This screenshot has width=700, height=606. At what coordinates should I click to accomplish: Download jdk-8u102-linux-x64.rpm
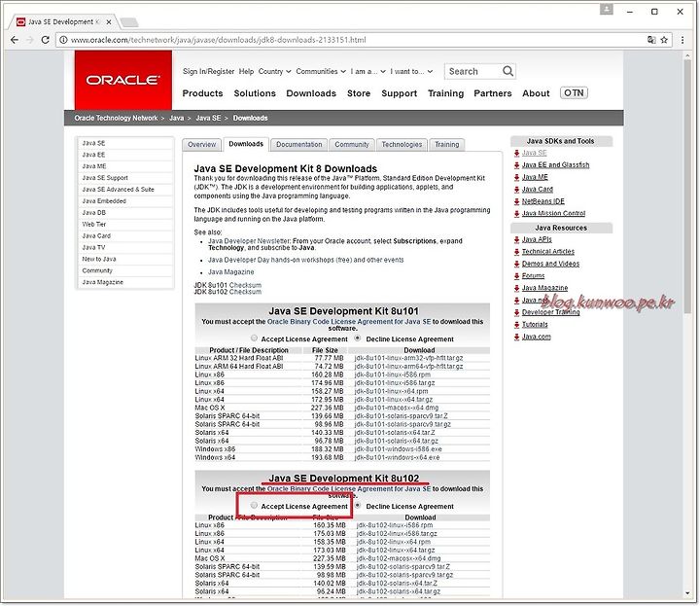click(x=394, y=542)
